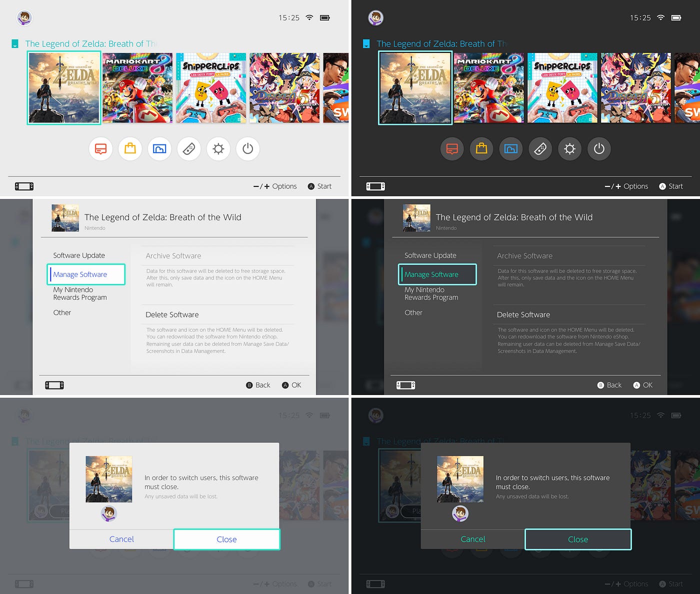Click Start hint on dark home footer
Screen dimensions: 700x594
click(x=671, y=186)
